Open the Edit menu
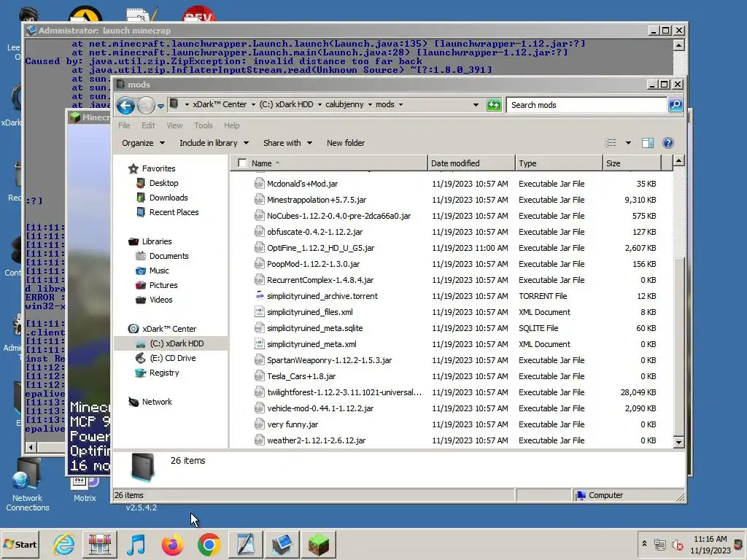Viewport: 747px width, 560px height. (148, 125)
